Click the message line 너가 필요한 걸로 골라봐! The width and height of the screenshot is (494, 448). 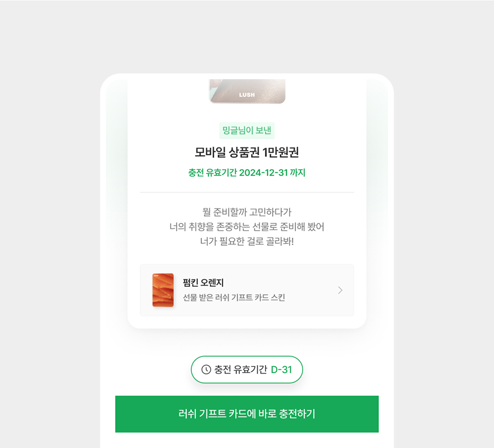[x=247, y=241]
